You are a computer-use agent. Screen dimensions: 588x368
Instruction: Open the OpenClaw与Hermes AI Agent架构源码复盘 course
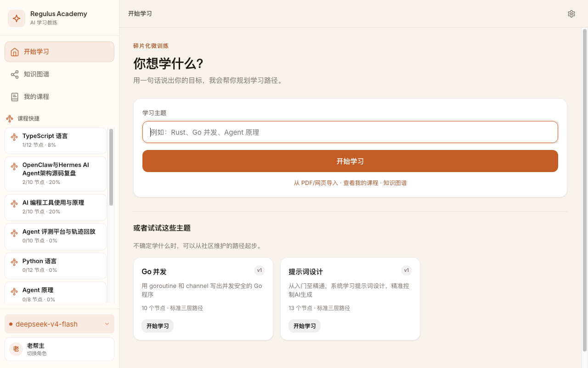(x=56, y=173)
